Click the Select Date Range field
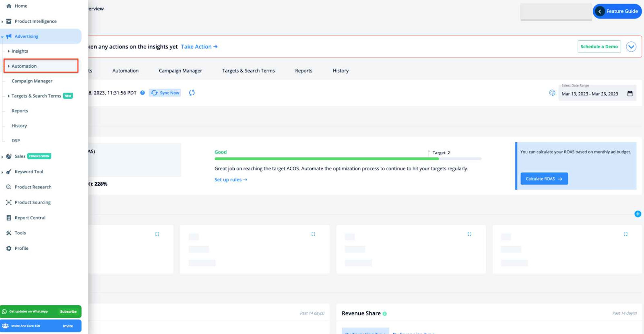Screen dimensions: 644x334 click(590, 94)
